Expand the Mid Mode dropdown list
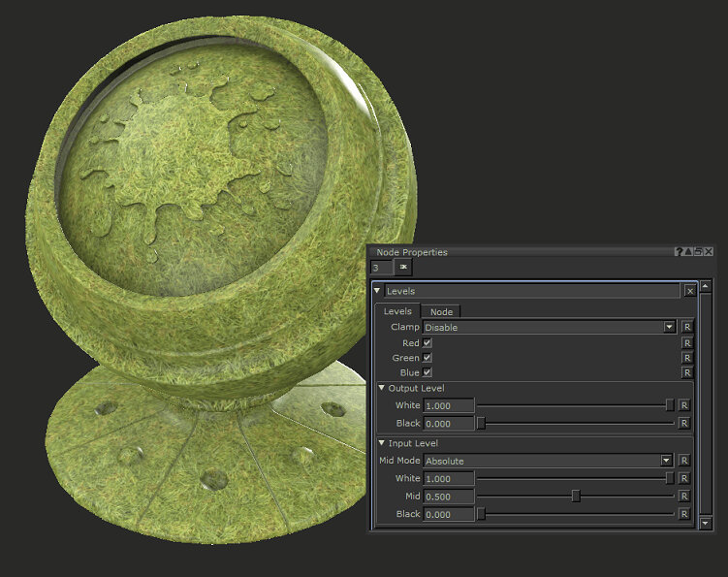This screenshot has height=577, width=728. tap(666, 462)
